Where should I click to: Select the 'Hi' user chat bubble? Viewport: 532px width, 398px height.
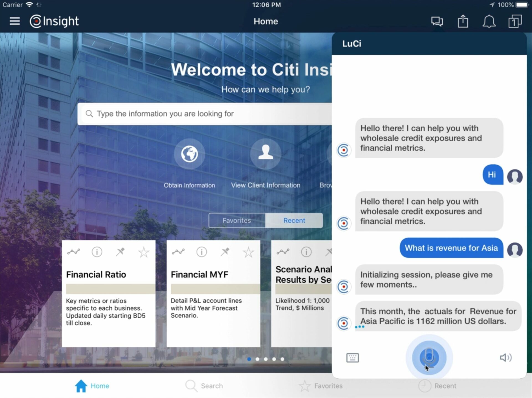(493, 174)
